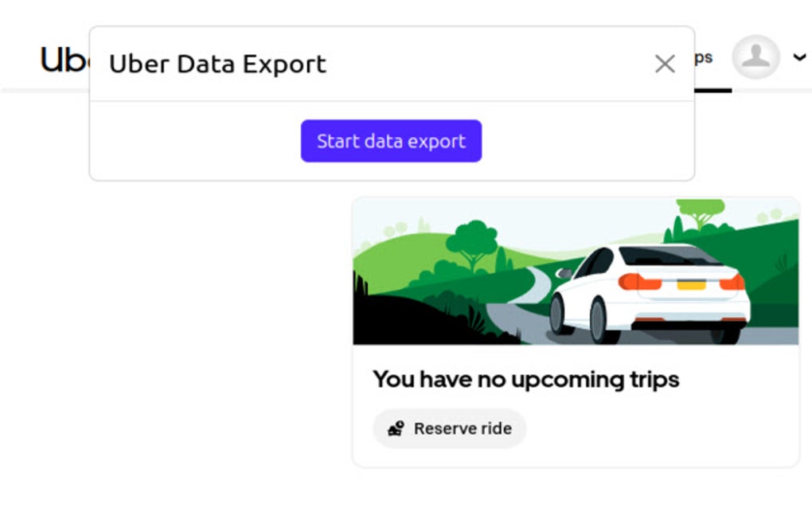Screen dimensions: 812x508
Task: Select the underlined navigation tab
Action: coord(705,57)
